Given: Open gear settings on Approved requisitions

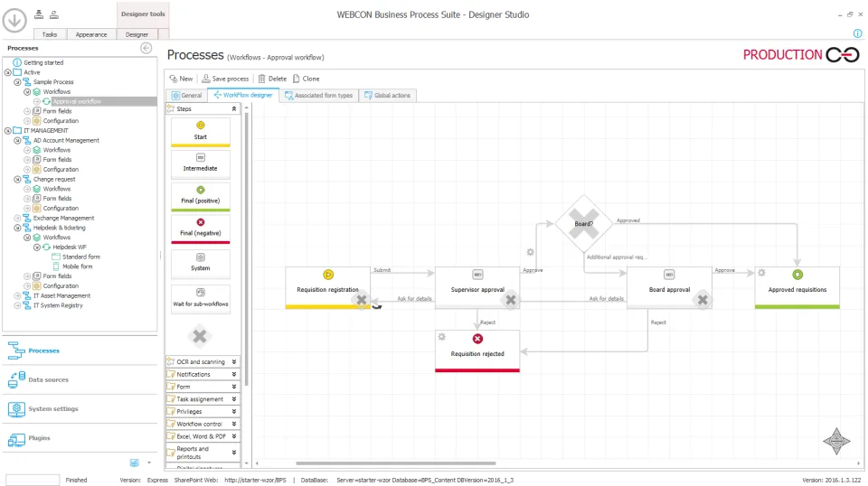Looking at the screenshot, I should click(x=761, y=273).
